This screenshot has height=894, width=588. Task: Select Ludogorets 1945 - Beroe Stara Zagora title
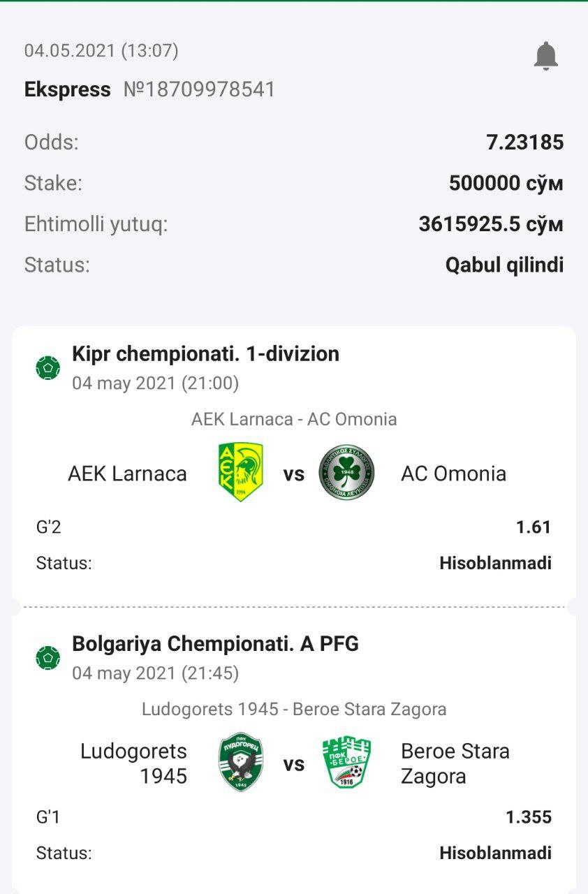tap(294, 709)
